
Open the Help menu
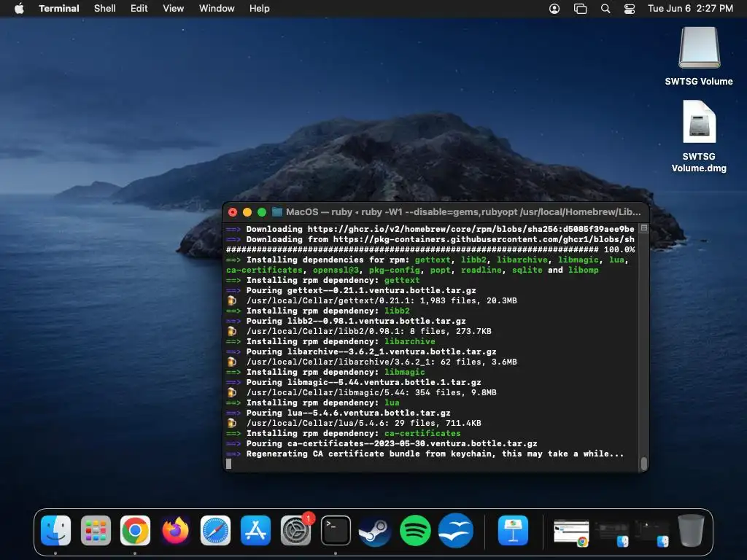click(x=259, y=9)
